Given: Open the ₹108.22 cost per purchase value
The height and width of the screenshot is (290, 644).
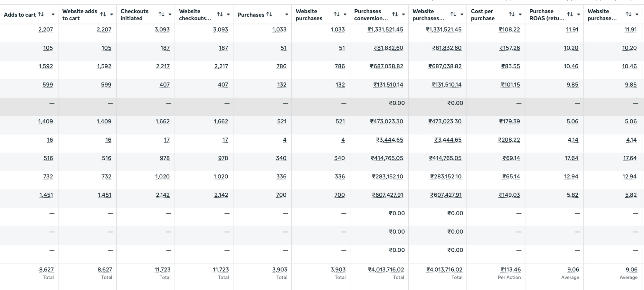Looking at the screenshot, I should (509, 30).
